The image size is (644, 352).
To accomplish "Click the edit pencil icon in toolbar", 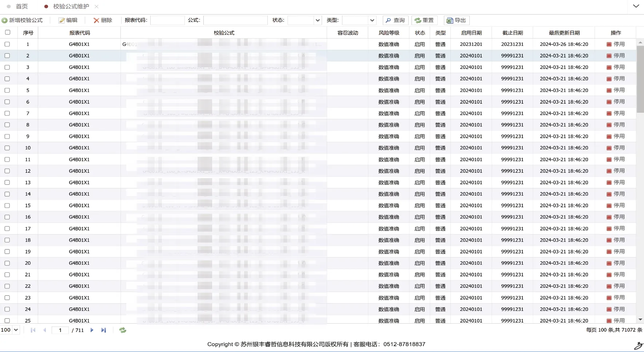I will point(62,20).
